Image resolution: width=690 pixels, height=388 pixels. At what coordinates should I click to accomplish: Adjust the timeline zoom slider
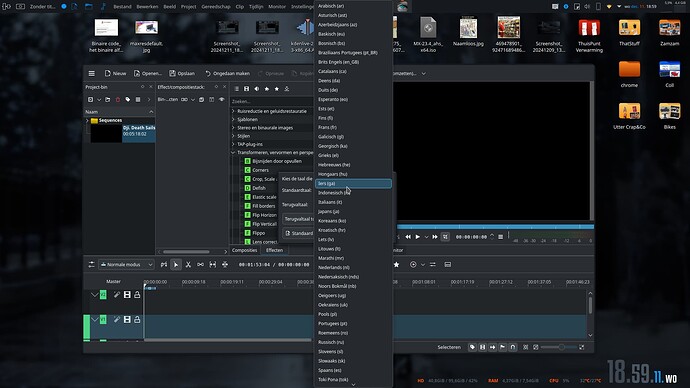click(559, 347)
